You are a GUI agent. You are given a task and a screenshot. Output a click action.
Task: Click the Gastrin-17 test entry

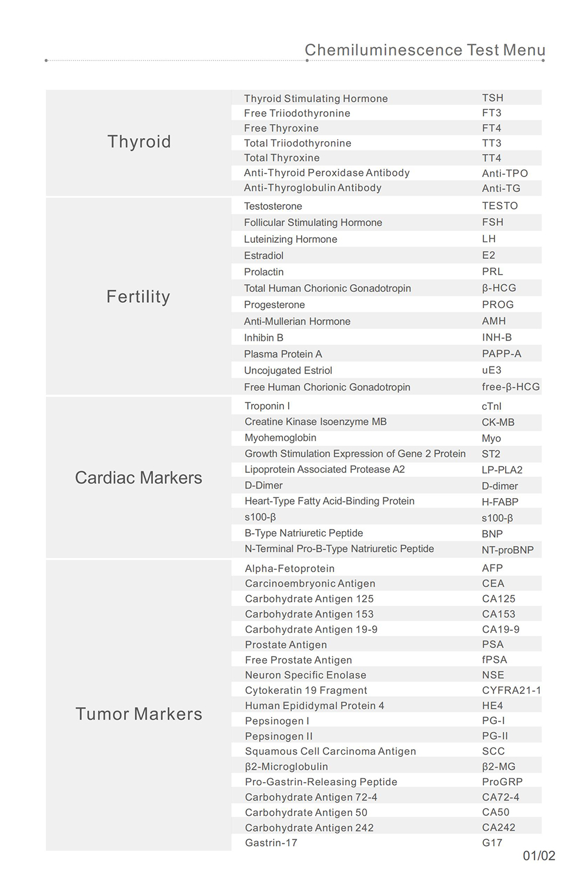pos(271,843)
